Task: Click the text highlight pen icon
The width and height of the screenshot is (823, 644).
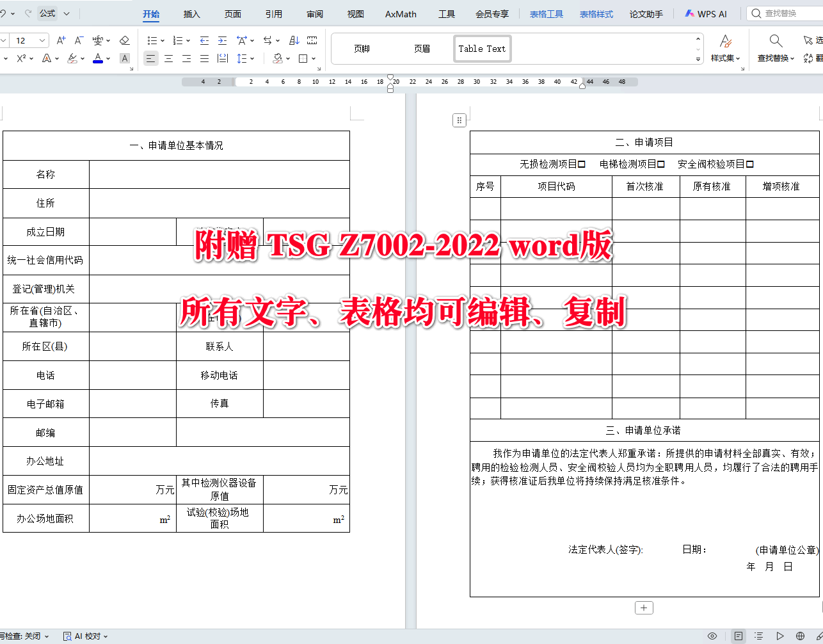Action: (x=72, y=58)
